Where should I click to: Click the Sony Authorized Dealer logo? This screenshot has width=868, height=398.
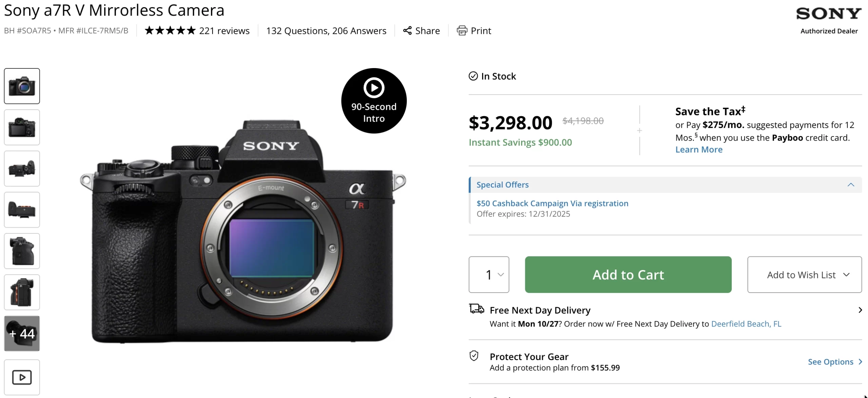tap(829, 20)
